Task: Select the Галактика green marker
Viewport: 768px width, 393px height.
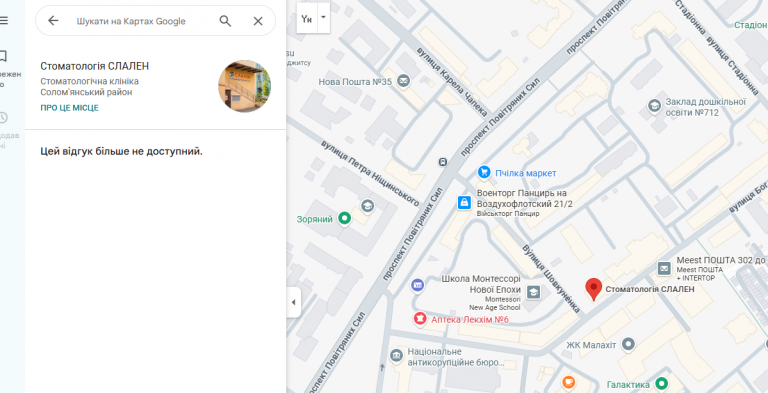Action: [662, 383]
